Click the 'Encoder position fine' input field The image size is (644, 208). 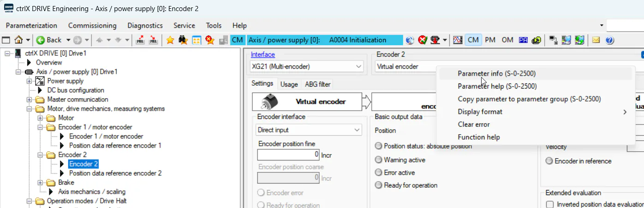tap(288, 155)
